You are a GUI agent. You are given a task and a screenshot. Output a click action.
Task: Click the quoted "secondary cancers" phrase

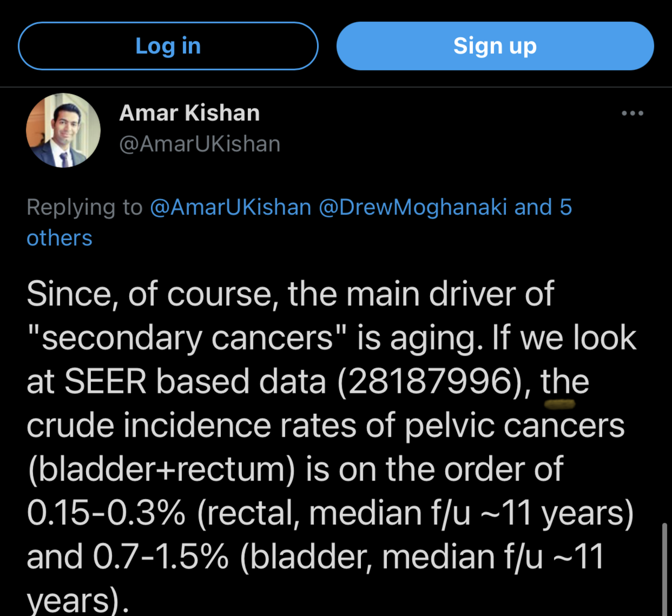pyautogui.click(x=187, y=338)
